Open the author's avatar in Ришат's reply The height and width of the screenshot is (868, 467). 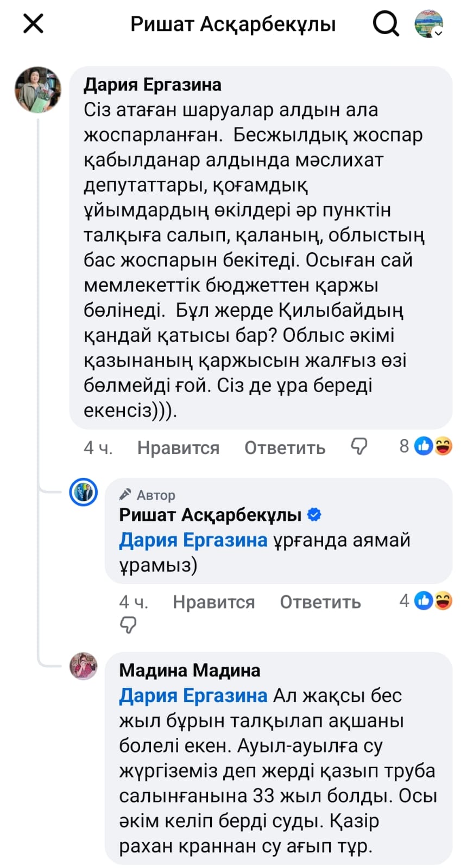84,493
